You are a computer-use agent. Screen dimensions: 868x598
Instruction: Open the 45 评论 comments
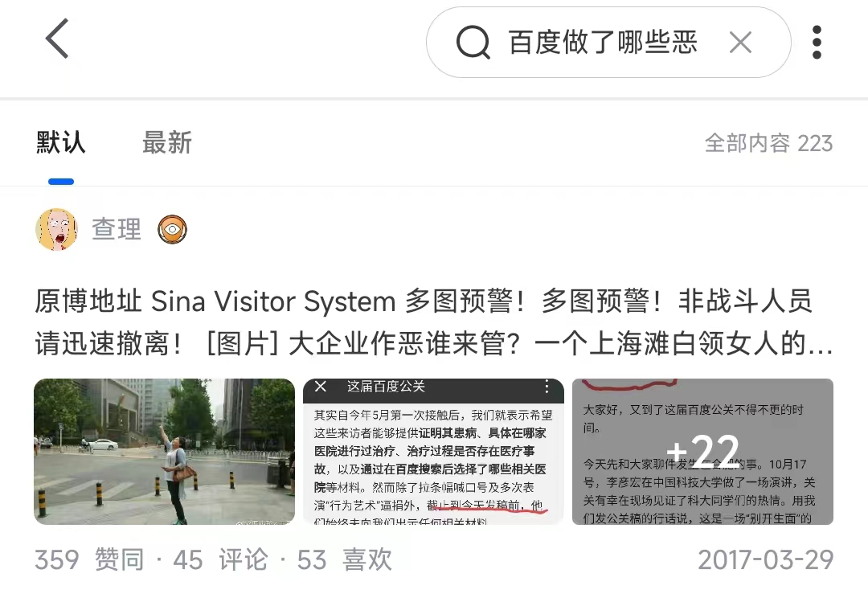220,559
